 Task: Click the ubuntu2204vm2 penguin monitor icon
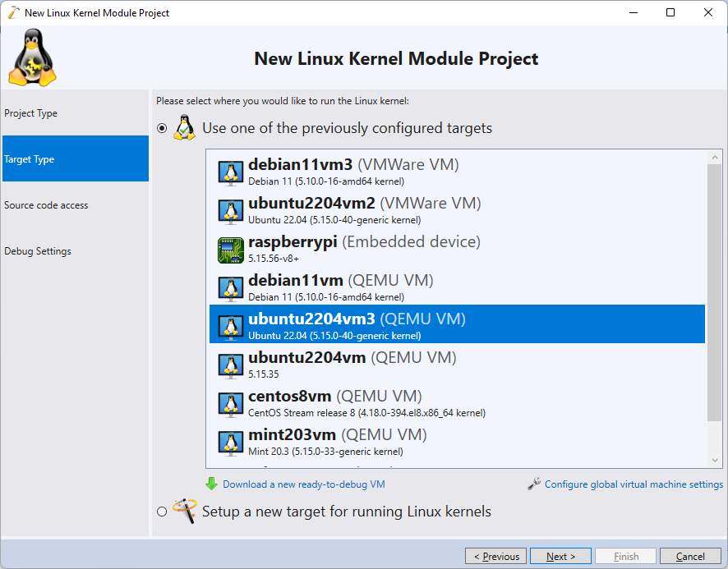point(231,212)
